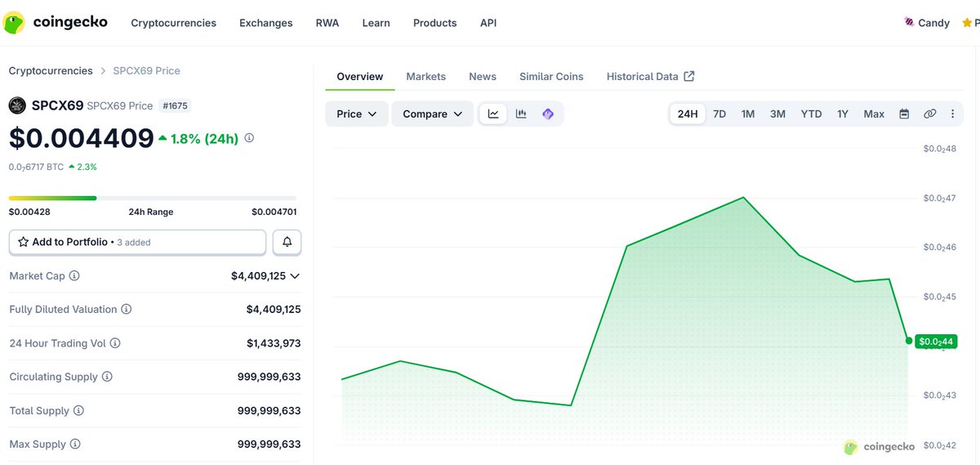Viewport: 980px width, 465px height.
Task: Switch to the Overview tab
Action: 360,76
